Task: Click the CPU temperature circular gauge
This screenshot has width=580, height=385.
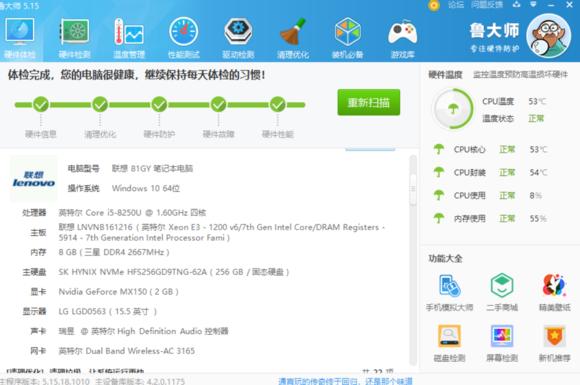Action: [453, 109]
